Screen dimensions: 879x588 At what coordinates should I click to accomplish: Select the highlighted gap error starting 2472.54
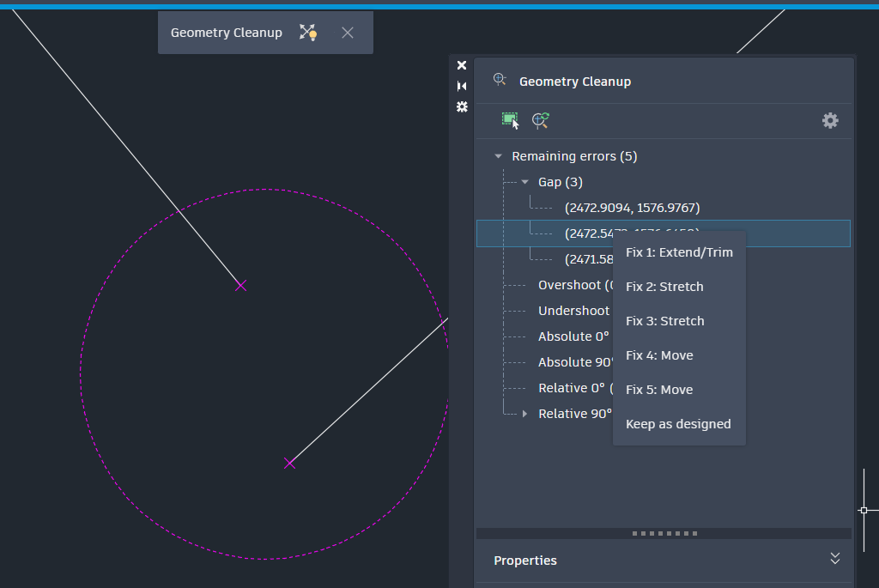tap(664, 233)
